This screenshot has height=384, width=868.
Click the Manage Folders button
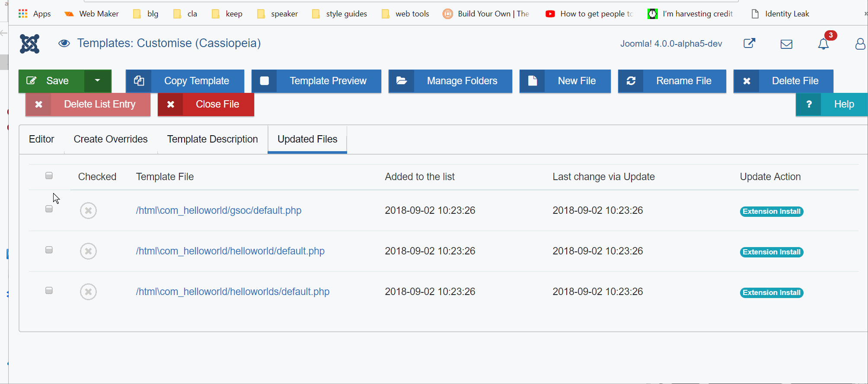450,81
